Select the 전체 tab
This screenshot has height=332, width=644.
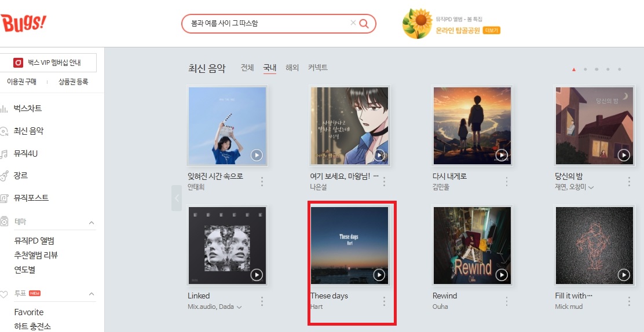(x=247, y=68)
